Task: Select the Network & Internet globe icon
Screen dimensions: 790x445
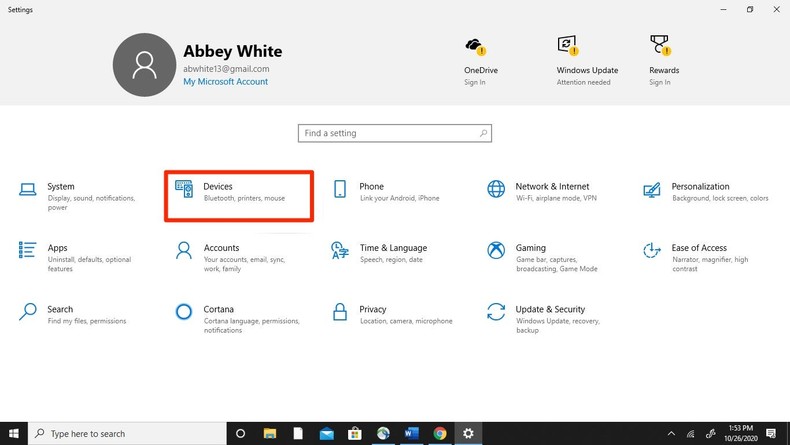Action: click(496, 189)
